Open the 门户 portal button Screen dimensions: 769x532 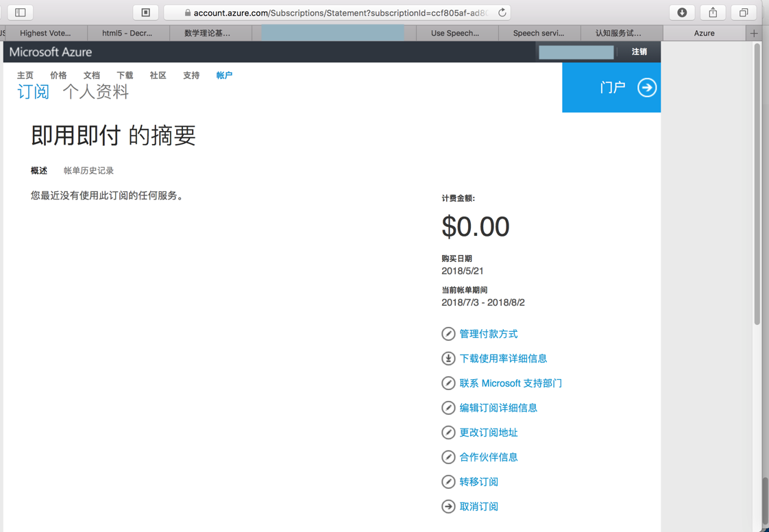[611, 87]
